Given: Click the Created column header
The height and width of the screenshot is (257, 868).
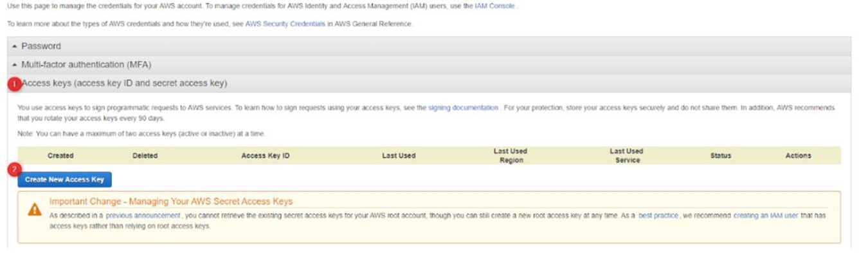Looking at the screenshot, I should pos(60,156).
